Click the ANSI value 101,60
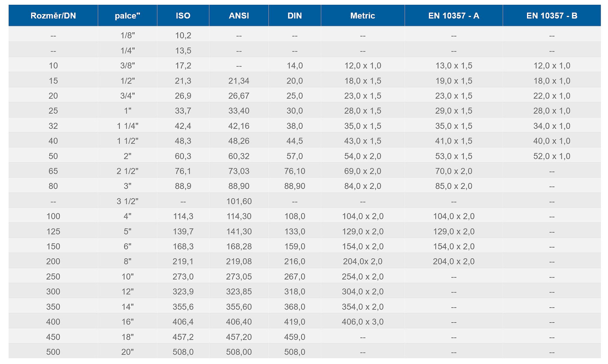The width and height of the screenshot is (608, 364). coord(239,201)
